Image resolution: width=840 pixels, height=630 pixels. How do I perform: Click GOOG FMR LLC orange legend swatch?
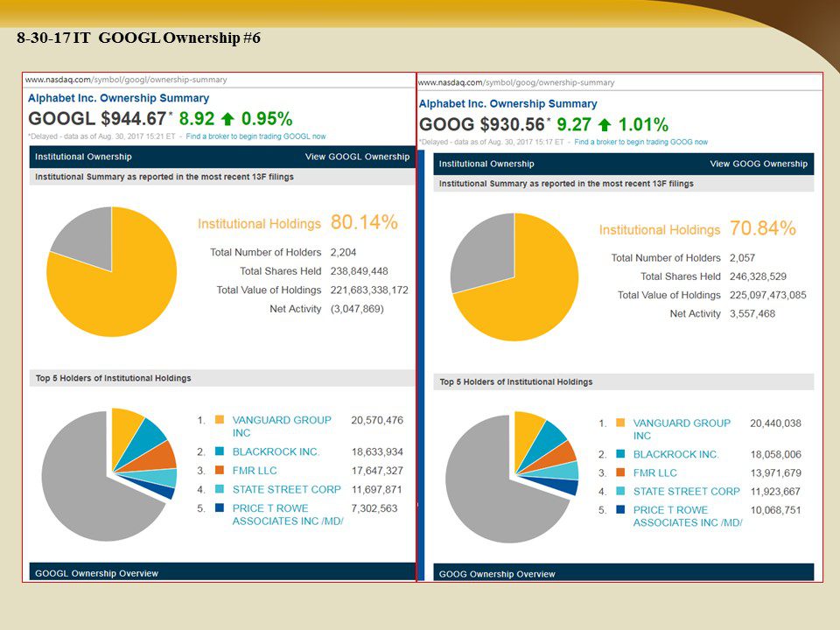coord(620,472)
